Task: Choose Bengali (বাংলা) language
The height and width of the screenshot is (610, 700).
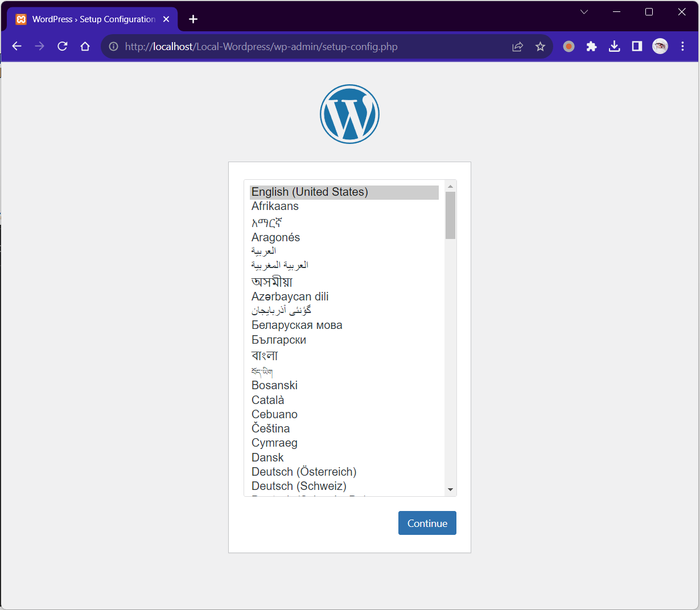Action: click(344, 356)
